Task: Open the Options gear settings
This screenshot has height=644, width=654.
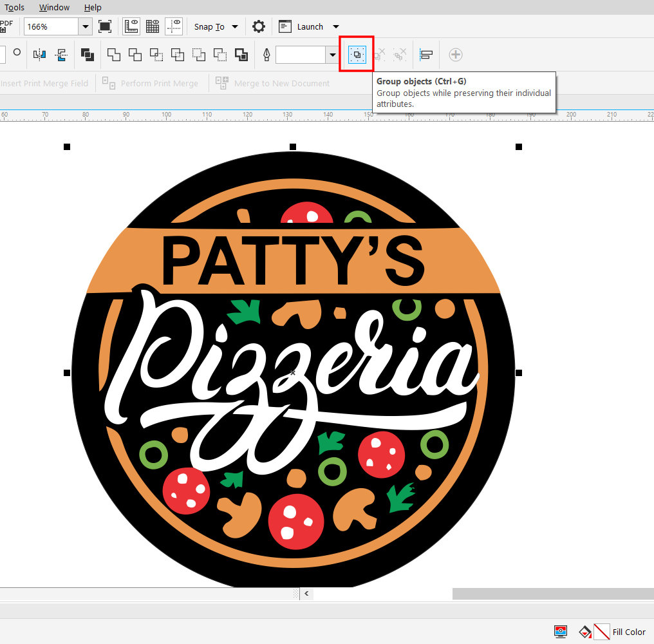Action: tap(258, 26)
